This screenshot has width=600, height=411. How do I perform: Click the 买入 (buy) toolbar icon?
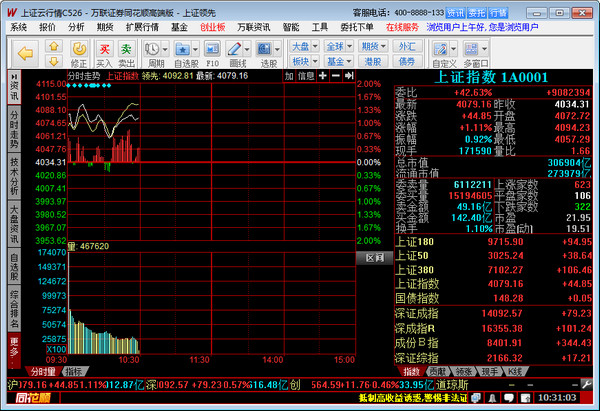pos(104,51)
